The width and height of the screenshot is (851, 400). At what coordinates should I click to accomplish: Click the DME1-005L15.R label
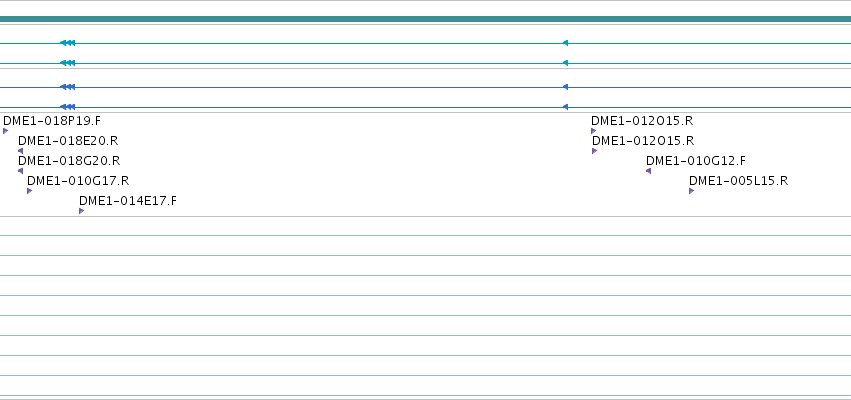click(738, 181)
